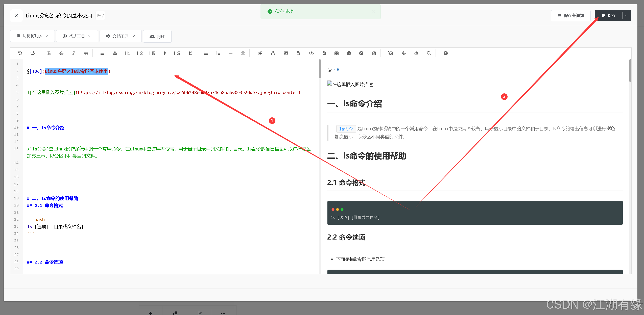Image resolution: width=644 pixels, height=315 pixels.
Task: Apply strikethrough to the text
Action: pos(61,53)
